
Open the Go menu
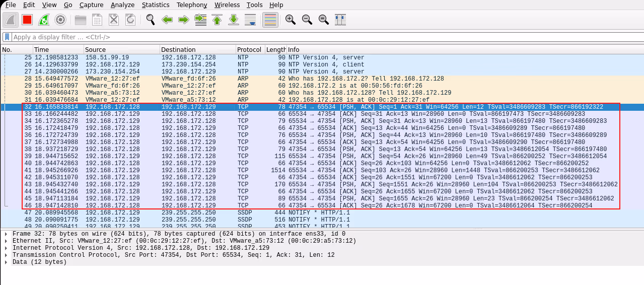pos(68,5)
